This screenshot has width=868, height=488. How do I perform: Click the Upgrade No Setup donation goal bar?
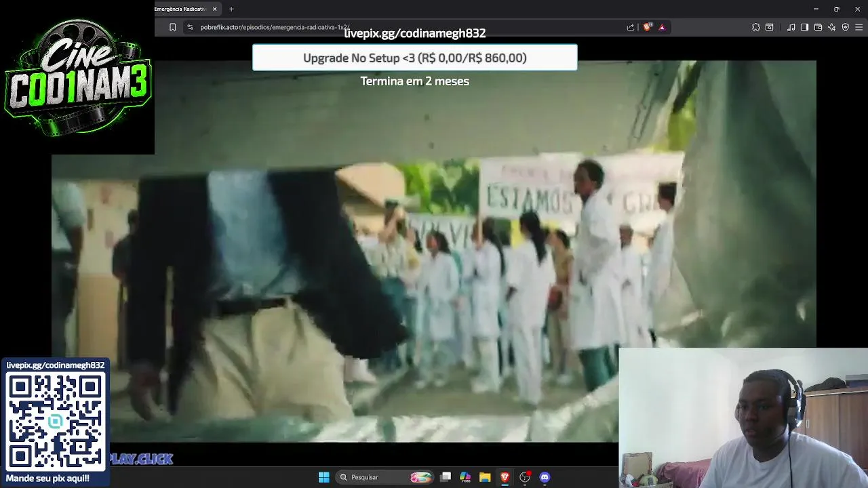(415, 58)
